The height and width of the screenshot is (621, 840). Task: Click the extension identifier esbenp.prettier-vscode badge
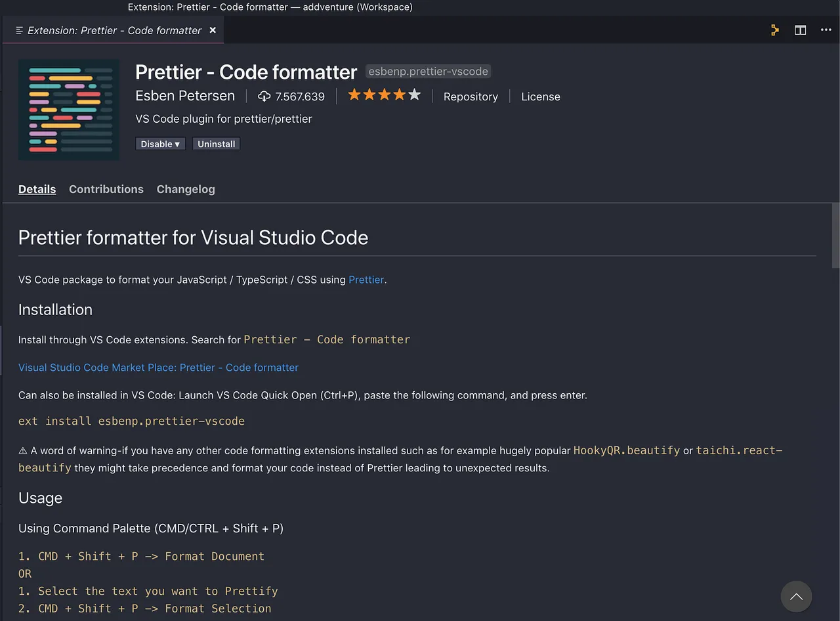(428, 72)
